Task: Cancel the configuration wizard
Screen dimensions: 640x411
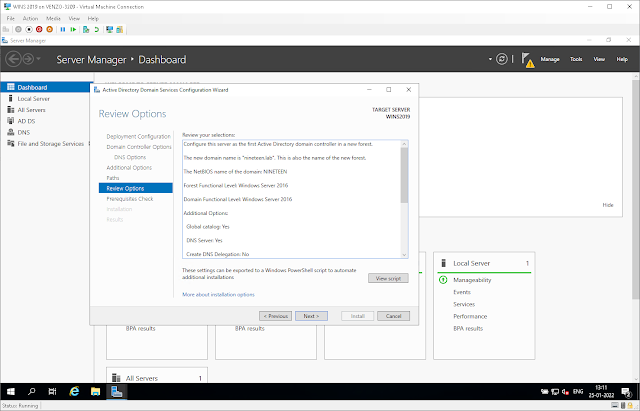Action: pos(393,316)
